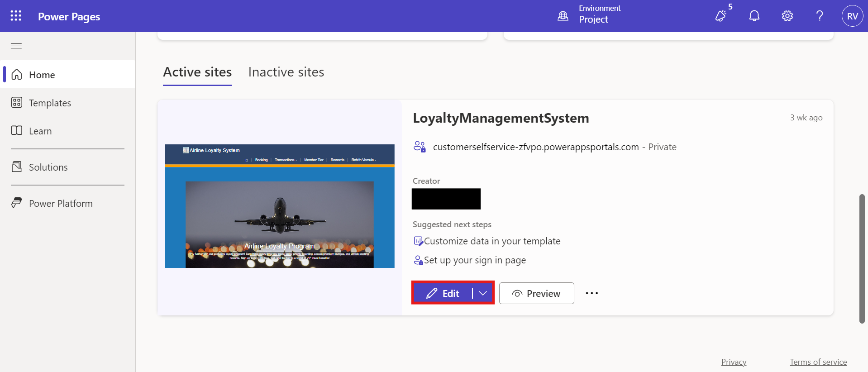Open the more options ellipsis menu

(x=591, y=293)
